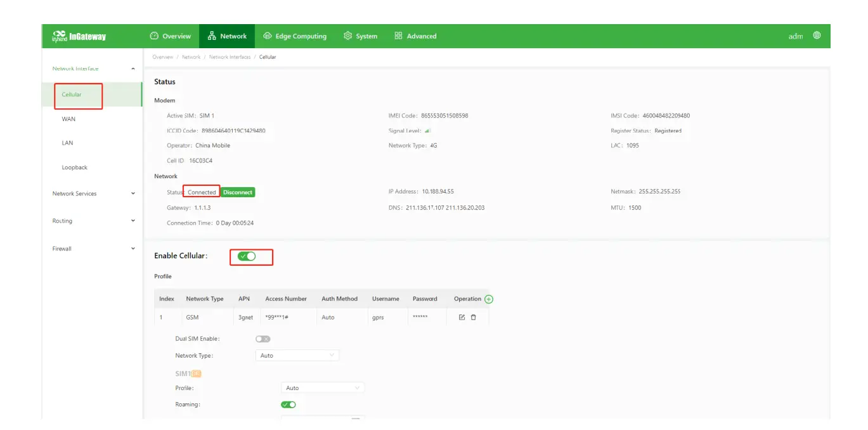Click the InGateway logo
868x430 pixels.
79,36
